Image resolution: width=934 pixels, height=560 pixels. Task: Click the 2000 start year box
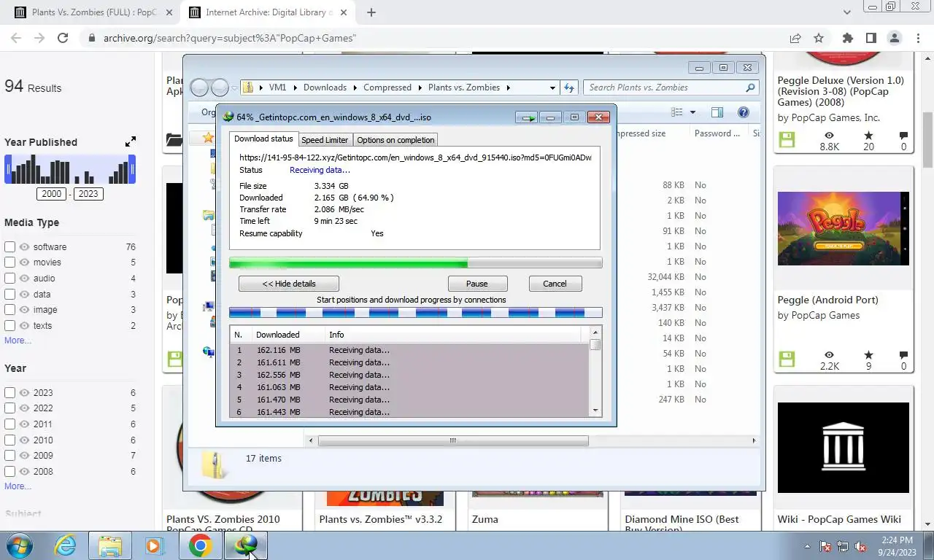tap(52, 194)
